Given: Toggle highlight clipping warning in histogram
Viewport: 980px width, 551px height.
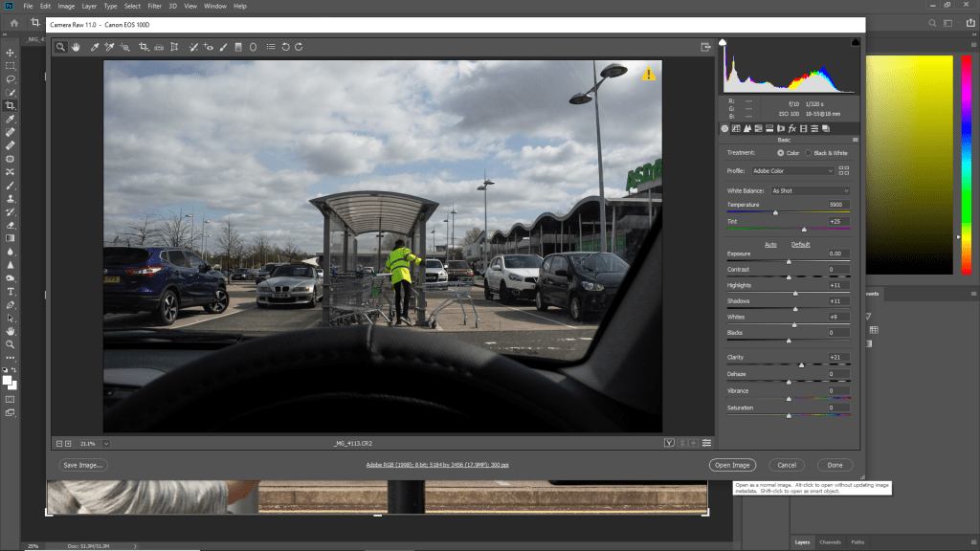Looking at the screenshot, I should click(855, 43).
